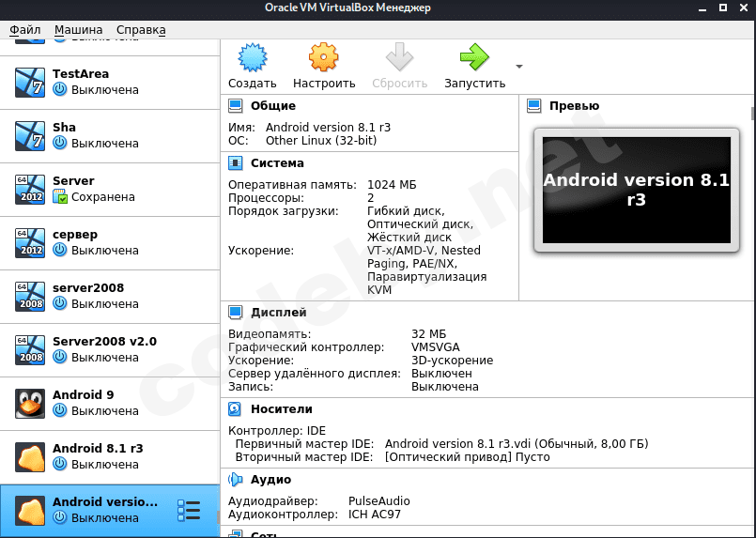Click the Android 9 penguin icon
756x538 pixels.
click(x=30, y=404)
